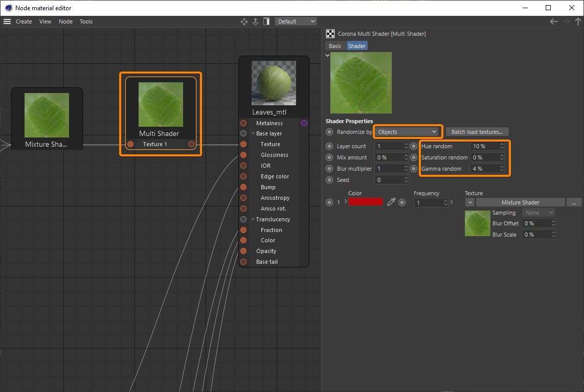Viewport: 584px width, 392px height.
Task: Click the small texture preview thumbnail
Action: (x=478, y=223)
